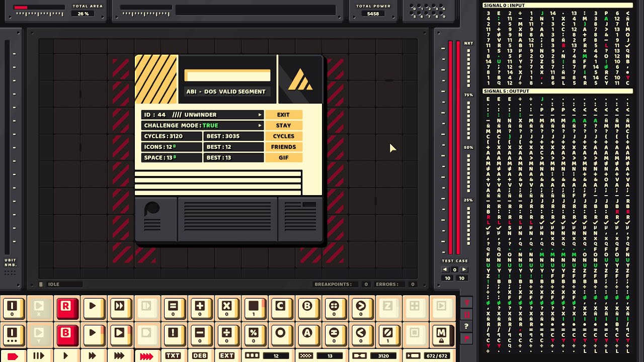Choose the greater-than comparator icon
The width and height of the screenshot is (644, 362).
361,308
